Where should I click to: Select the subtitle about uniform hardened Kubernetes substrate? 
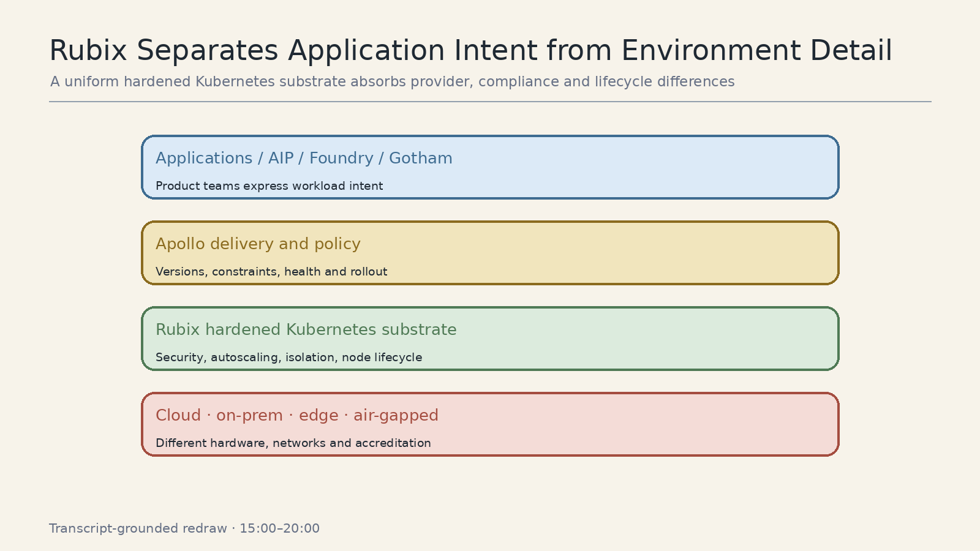[x=392, y=82]
